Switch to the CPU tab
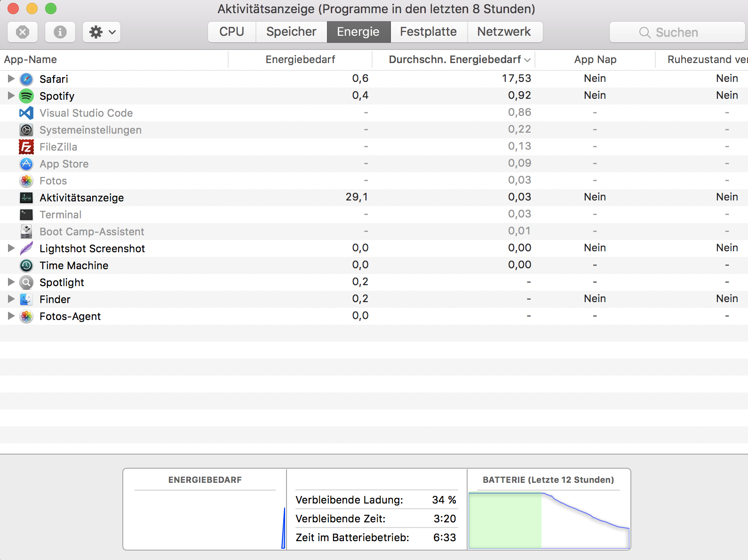The image size is (748, 560). click(x=232, y=32)
